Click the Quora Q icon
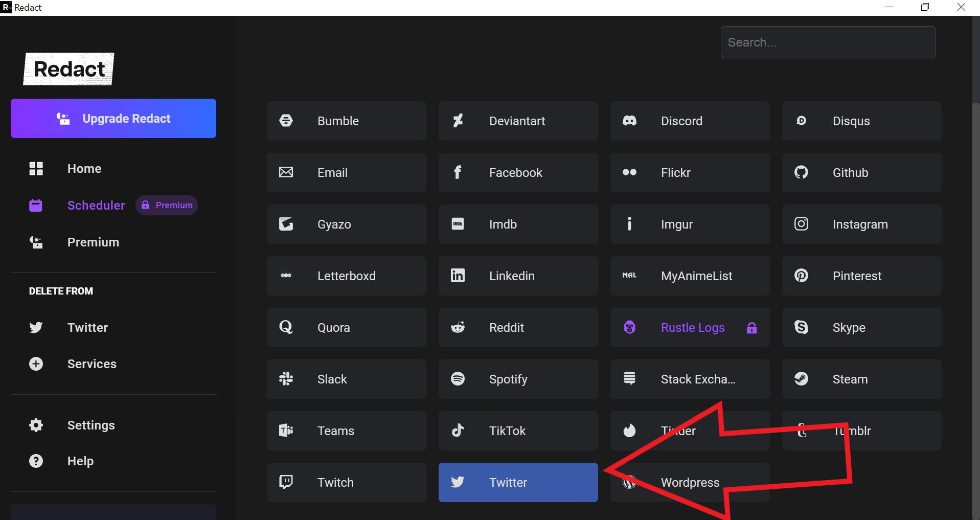 point(286,327)
